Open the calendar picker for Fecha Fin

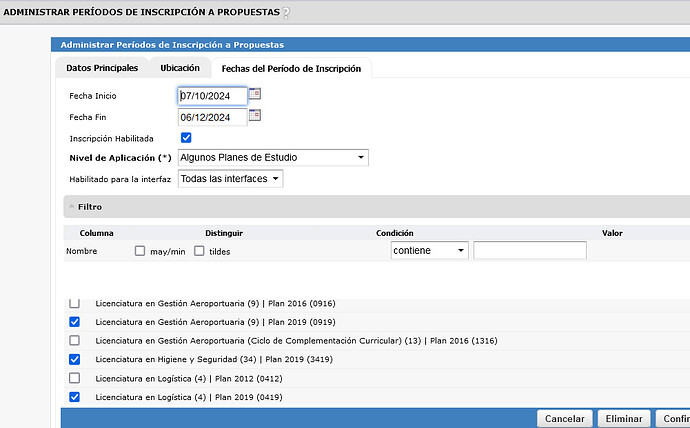tap(254, 115)
